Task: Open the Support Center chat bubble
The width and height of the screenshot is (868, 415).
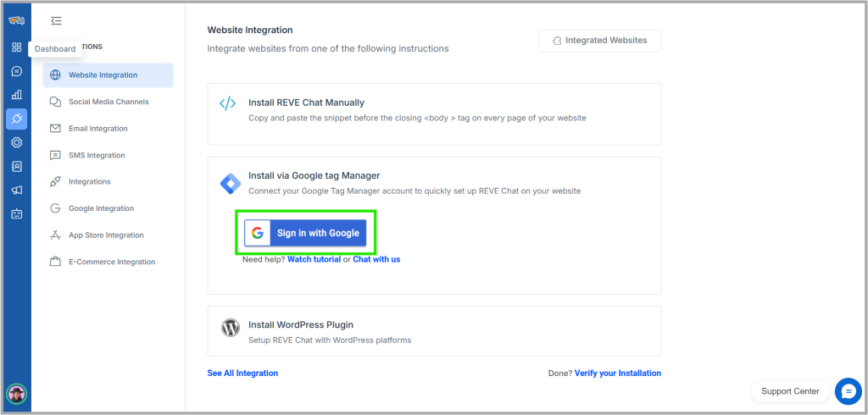Action: (848, 391)
